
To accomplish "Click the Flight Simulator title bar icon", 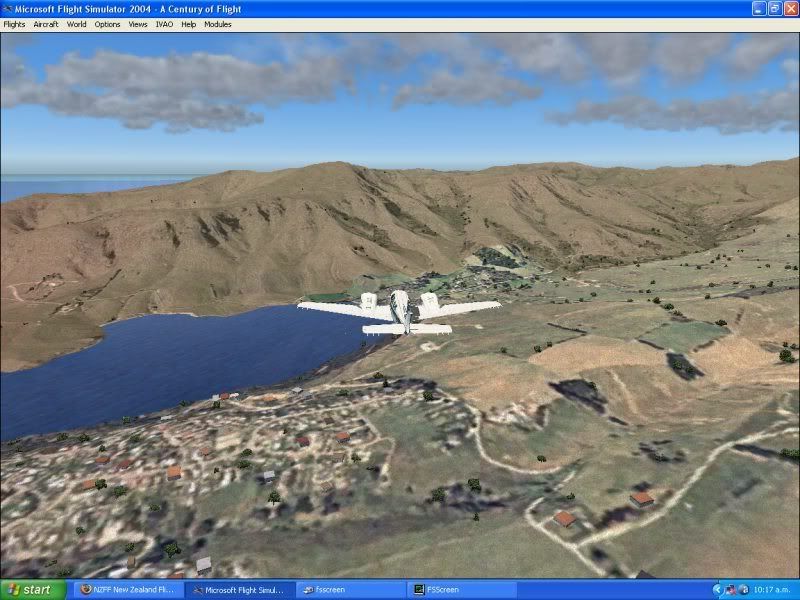I will (8, 9).
